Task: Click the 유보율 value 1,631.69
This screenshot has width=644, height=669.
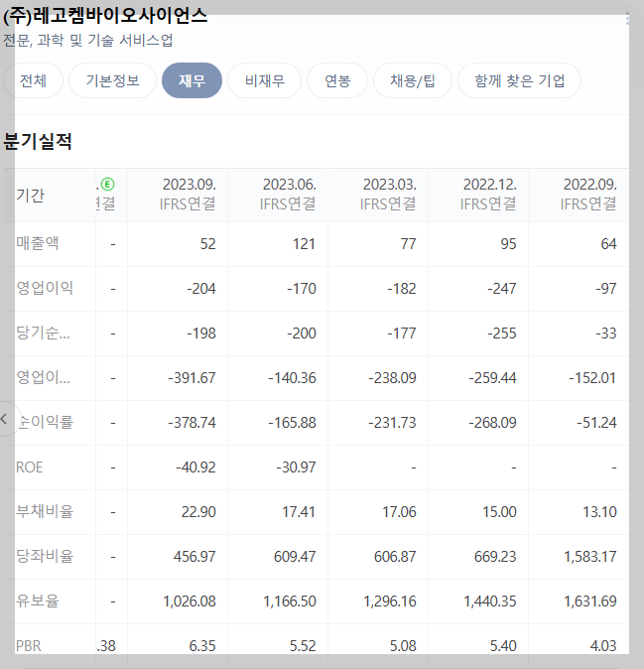Action: [x=590, y=602]
